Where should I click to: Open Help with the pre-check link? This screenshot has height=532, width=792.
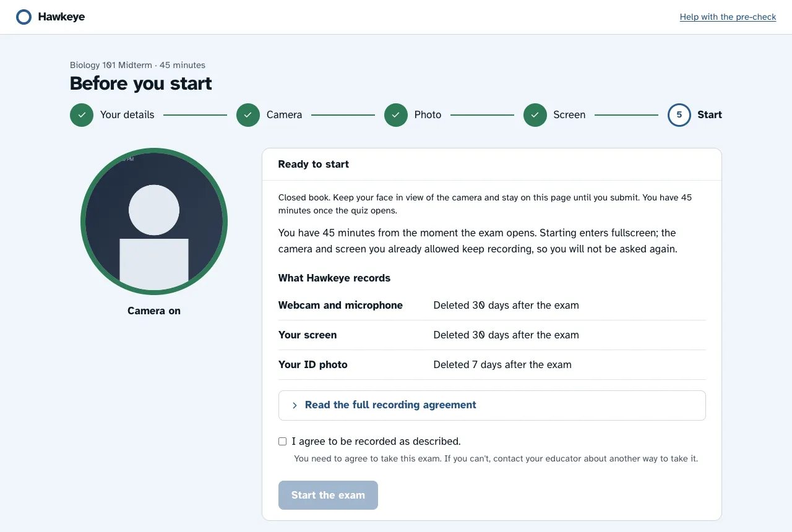[x=728, y=17]
